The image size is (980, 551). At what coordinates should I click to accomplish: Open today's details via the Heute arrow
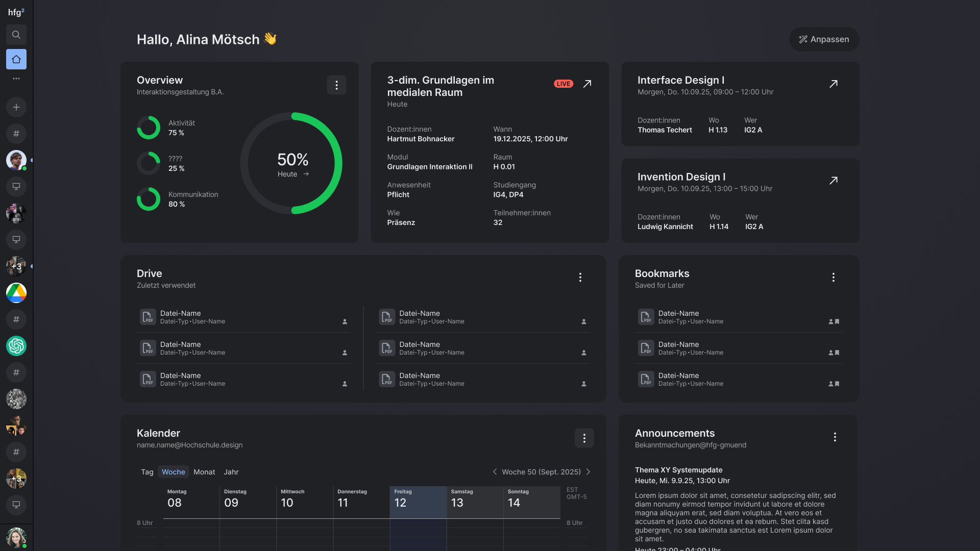[x=306, y=174]
